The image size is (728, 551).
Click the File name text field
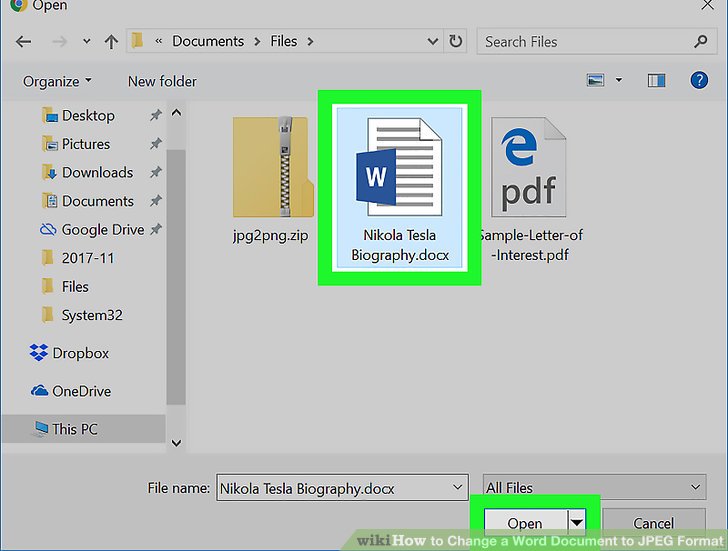pyautogui.click(x=342, y=488)
